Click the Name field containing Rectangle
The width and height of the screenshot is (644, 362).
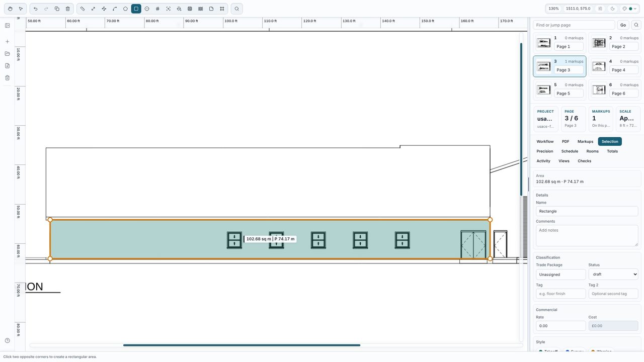coord(587,211)
